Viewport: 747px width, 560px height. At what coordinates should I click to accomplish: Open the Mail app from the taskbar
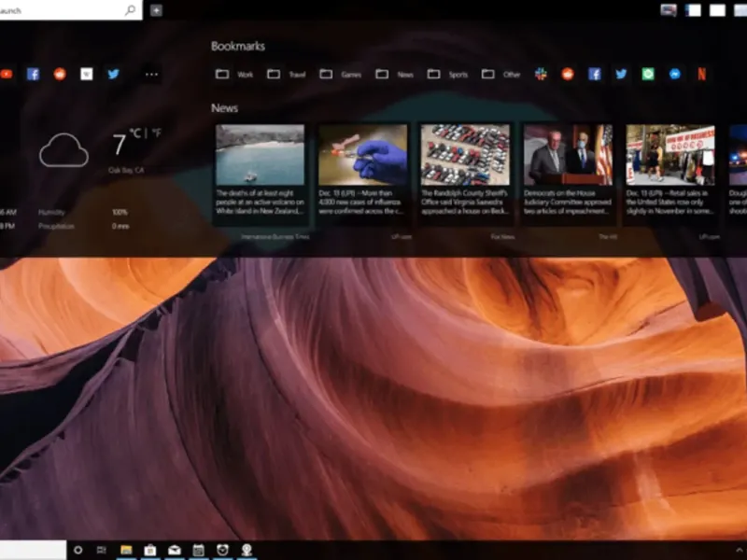click(x=175, y=550)
